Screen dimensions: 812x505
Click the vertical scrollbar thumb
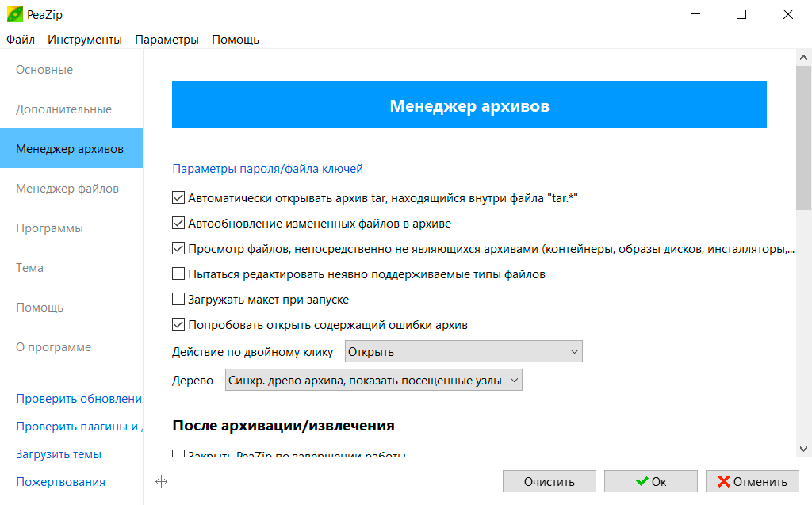click(x=804, y=137)
